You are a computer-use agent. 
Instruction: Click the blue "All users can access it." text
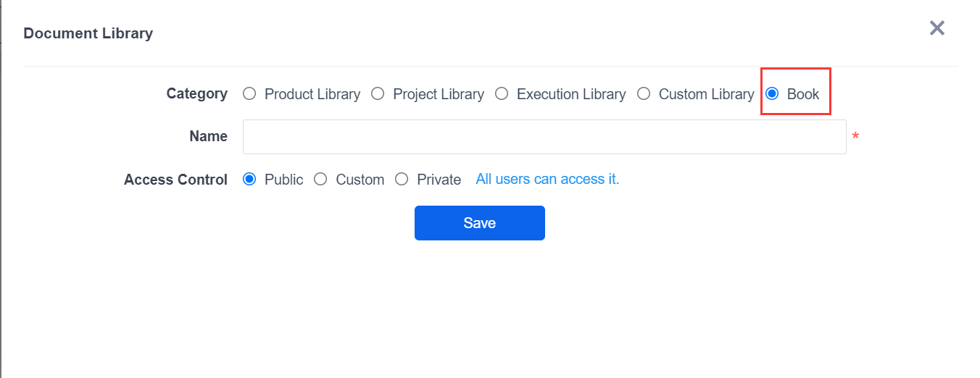tap(547, 179)
